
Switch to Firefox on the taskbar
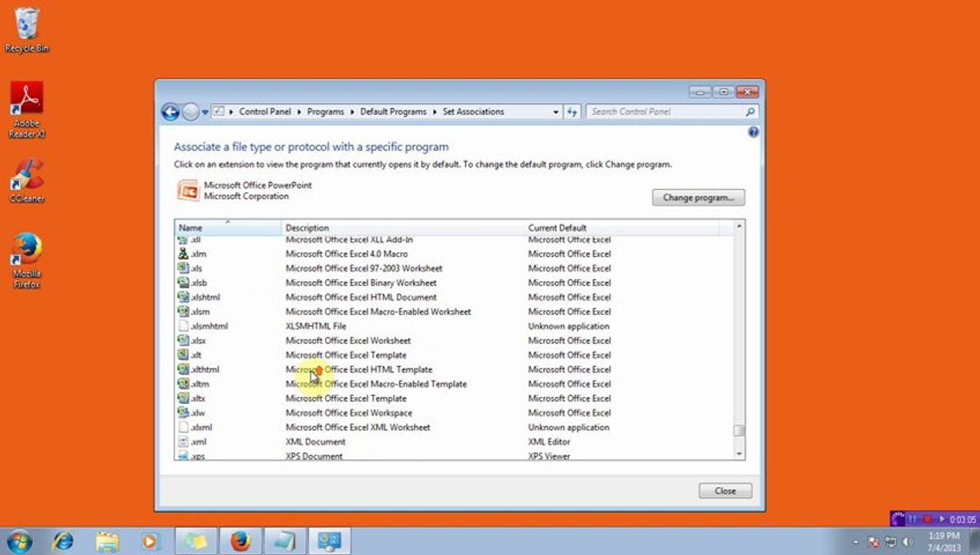click(240, 541)
